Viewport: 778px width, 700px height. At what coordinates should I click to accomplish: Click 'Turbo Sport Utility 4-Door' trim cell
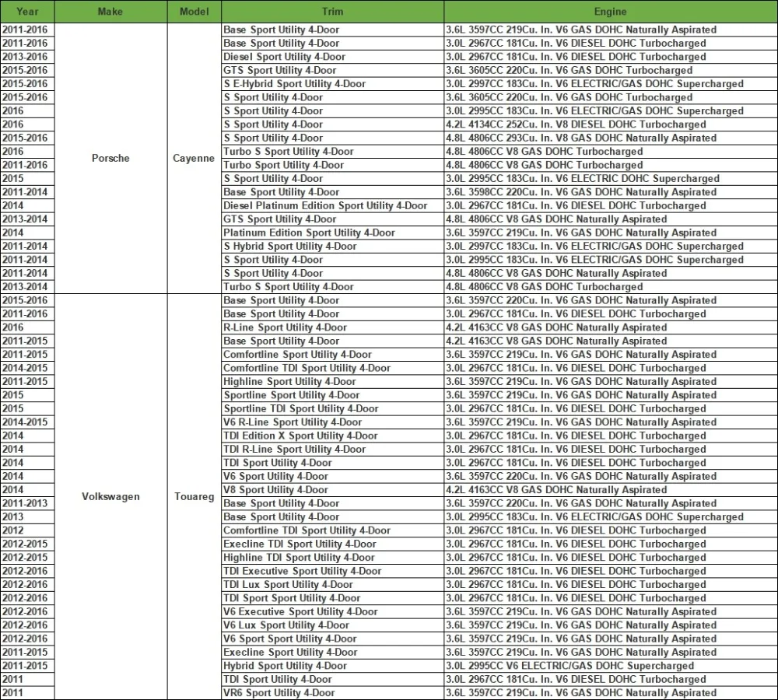332,165
